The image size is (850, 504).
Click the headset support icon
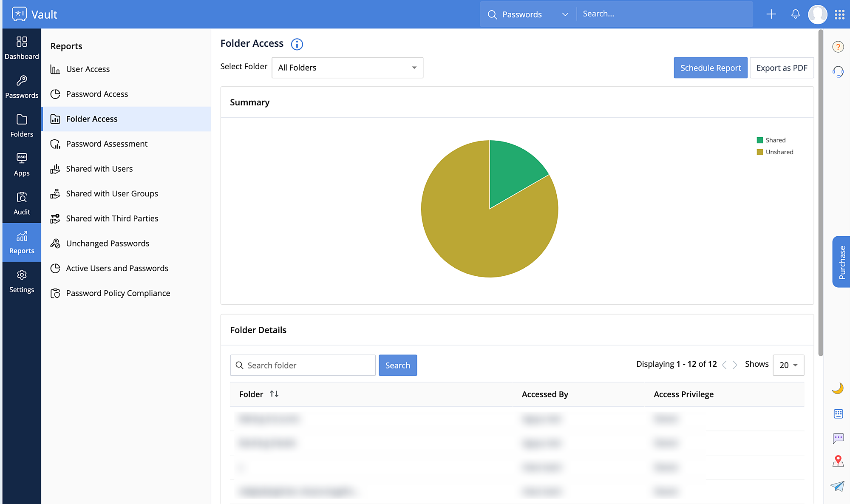(x=838, y=71)
